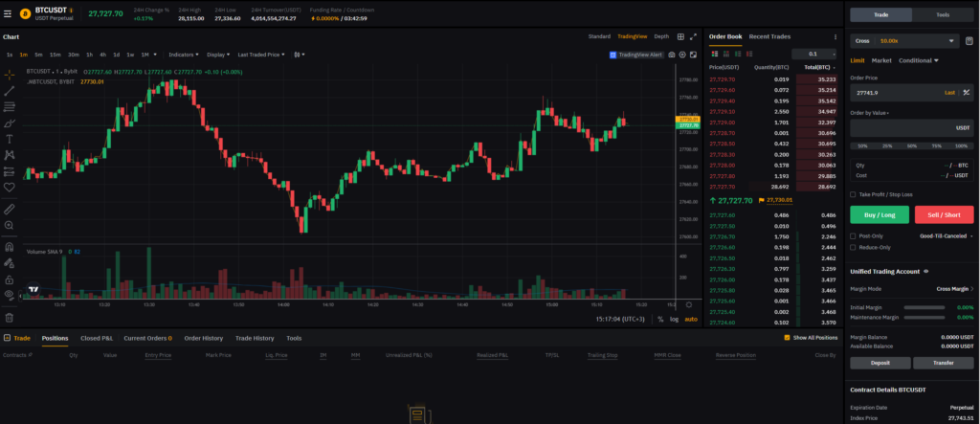This screenshot has width=980, height=424.
Task: Switch to the Depth chart view
Action: tap(661, 37)
